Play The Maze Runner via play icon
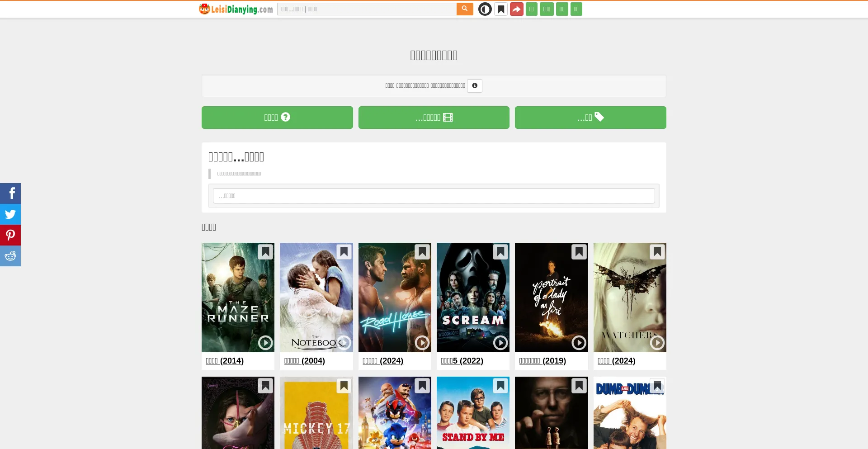The width and height of the screenshot is (868, 449). coord(265,343)
